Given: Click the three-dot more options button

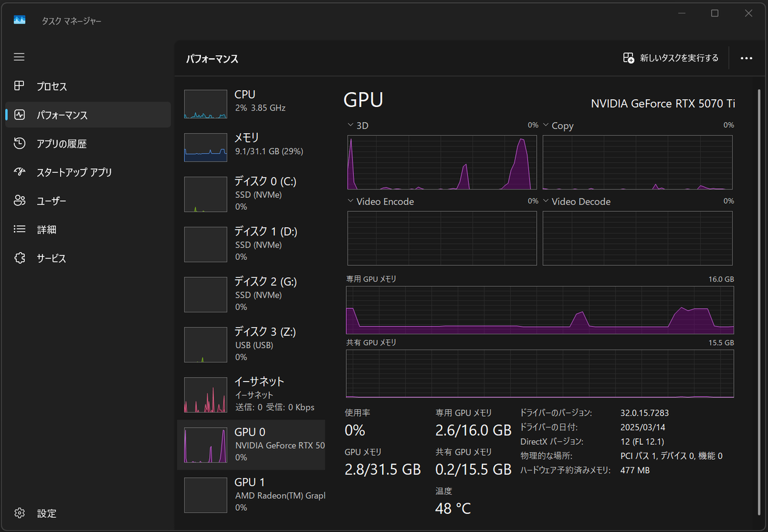Looking at the screenshot, I should (746, 58).
